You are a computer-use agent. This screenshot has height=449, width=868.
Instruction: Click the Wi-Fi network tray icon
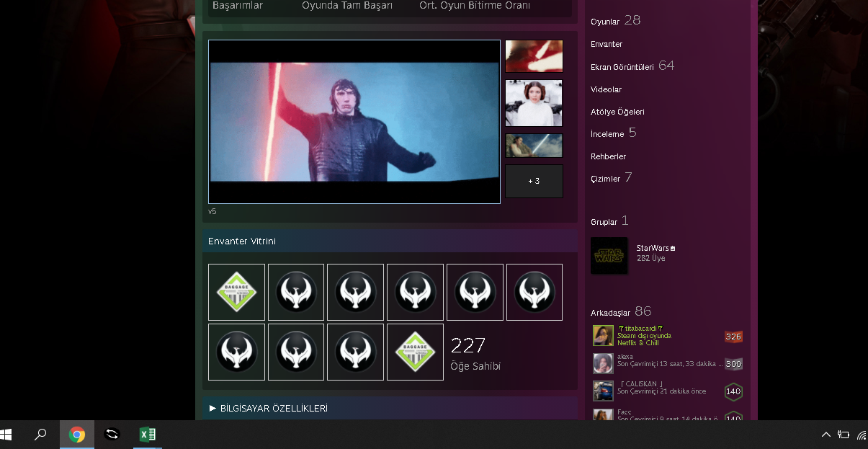tap(862, 435)
